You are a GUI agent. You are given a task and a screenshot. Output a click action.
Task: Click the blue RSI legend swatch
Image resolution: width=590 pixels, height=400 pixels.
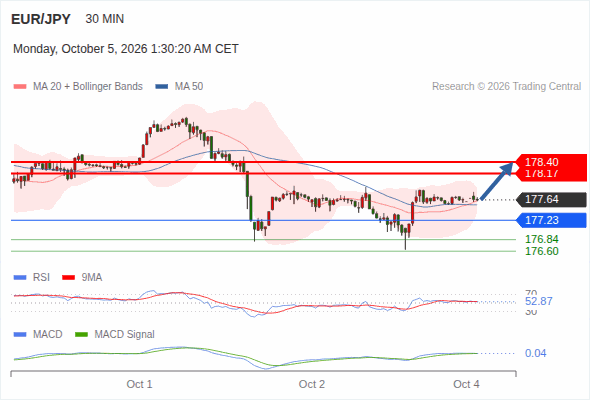20,278
